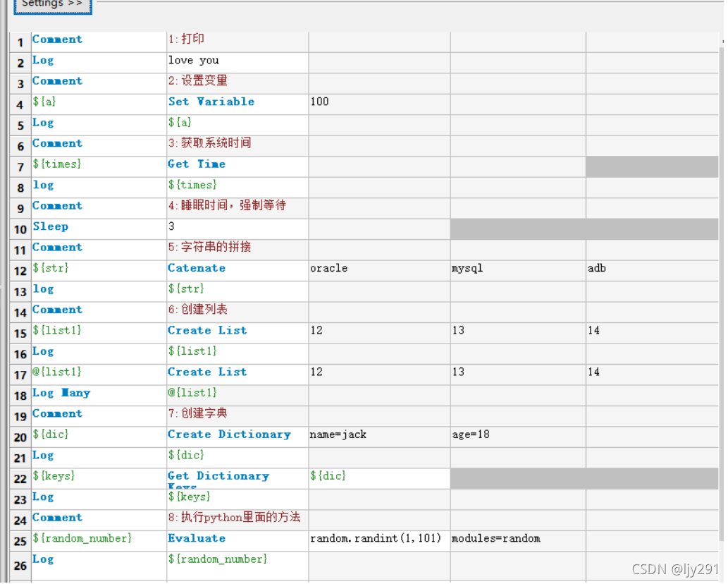Select the name=jack argument cell
This screenshot has width=728, height=584.
tap(379, 437)
